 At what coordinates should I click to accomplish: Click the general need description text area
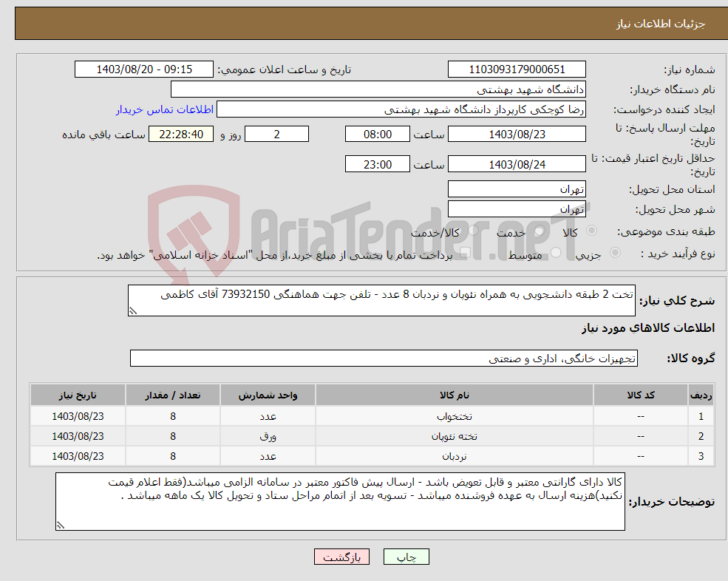381,301
